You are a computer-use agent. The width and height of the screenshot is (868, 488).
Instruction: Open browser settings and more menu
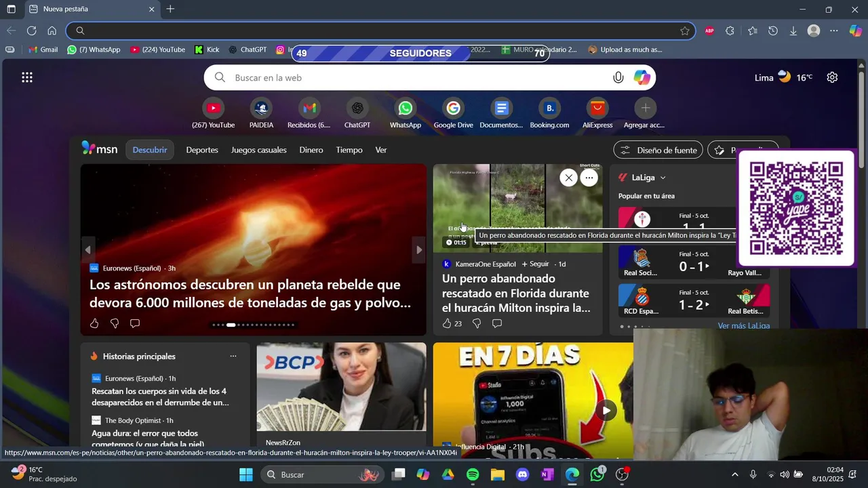click(x=834, y=30)
